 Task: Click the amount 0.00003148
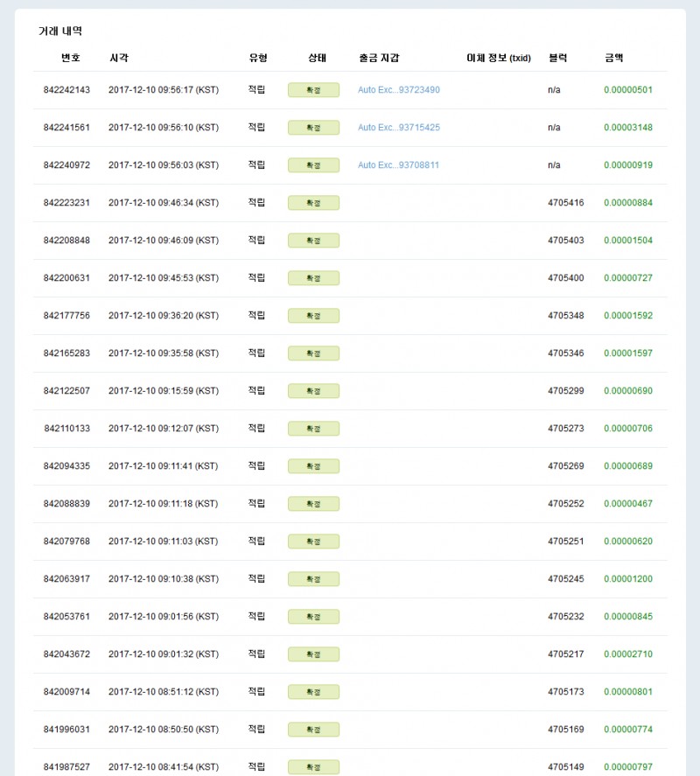(x=627, y=128)
